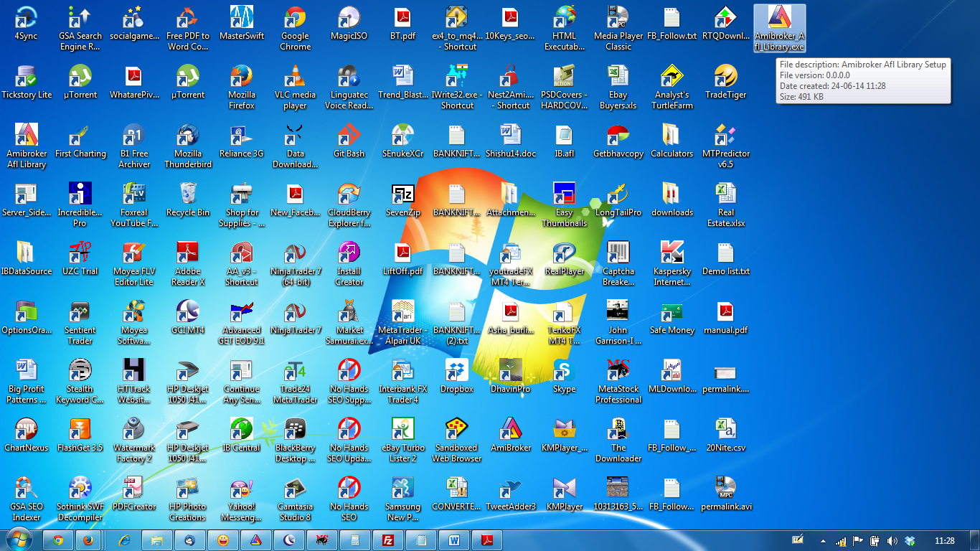Select the MetaStock Professional icon
The height and width of the screenshot is (551, 980).
point(618,382)
